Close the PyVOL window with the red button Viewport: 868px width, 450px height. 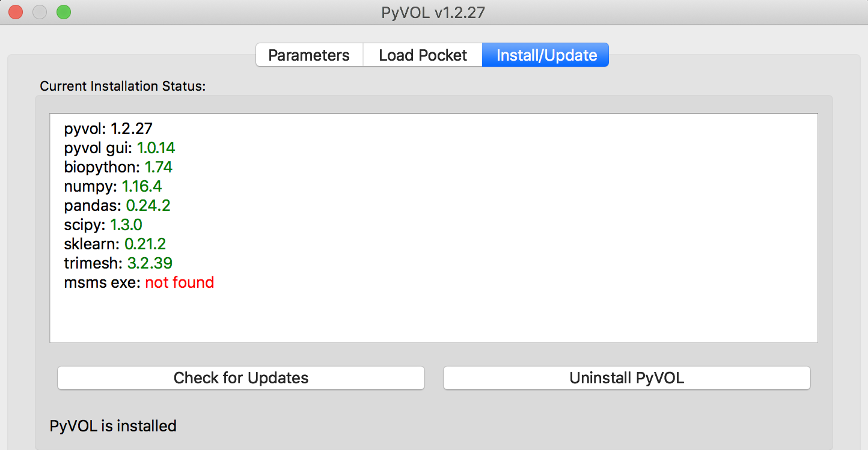click(x=16, y=12)
